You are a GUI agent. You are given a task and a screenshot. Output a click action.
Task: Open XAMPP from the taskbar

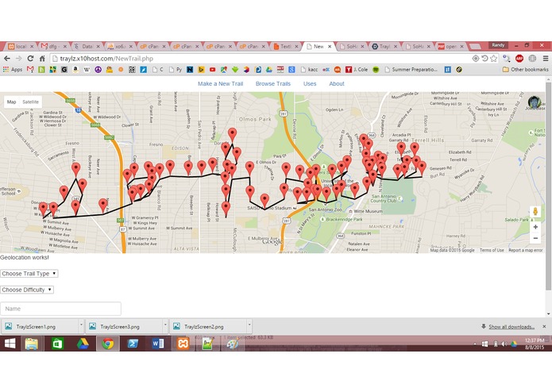click(183, 344)
